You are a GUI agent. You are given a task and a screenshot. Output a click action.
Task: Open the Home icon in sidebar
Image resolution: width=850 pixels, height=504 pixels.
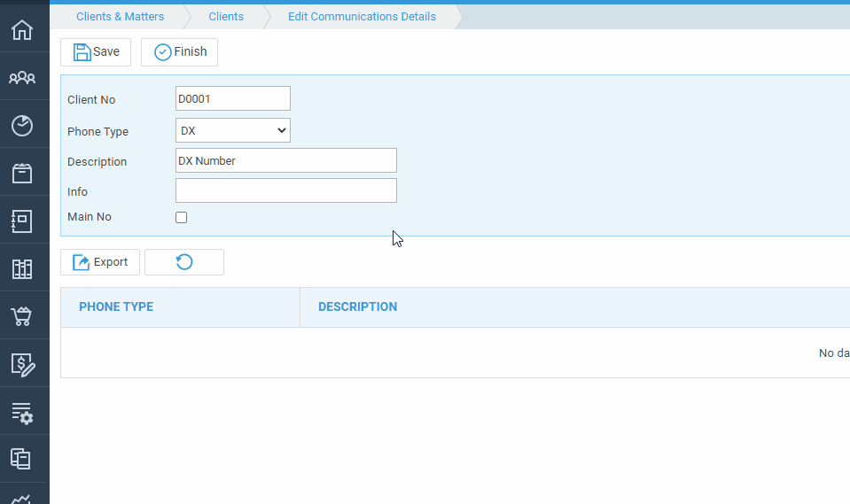22,29
